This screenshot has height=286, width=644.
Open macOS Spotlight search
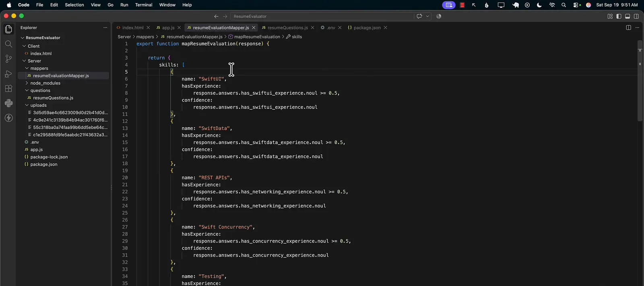click(563, 5)
